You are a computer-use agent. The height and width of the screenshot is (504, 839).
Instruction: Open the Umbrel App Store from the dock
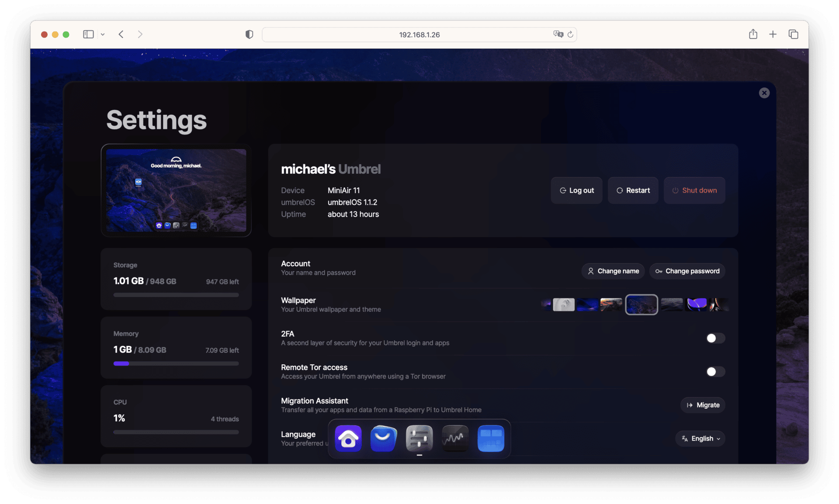384,438
